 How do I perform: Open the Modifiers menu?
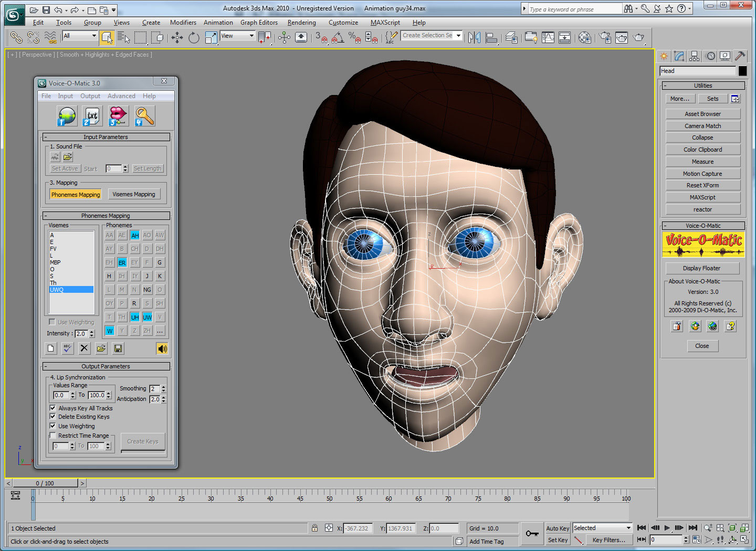tap(183, 23)
